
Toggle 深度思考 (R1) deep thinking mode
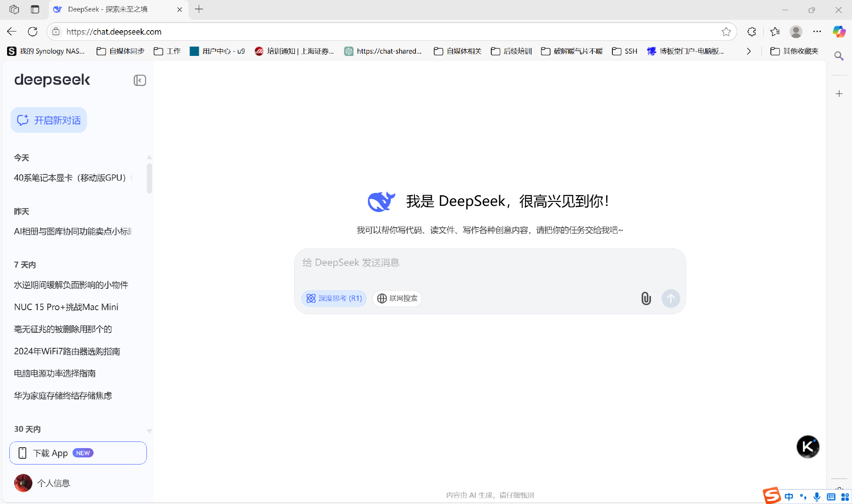coord(334,299)
